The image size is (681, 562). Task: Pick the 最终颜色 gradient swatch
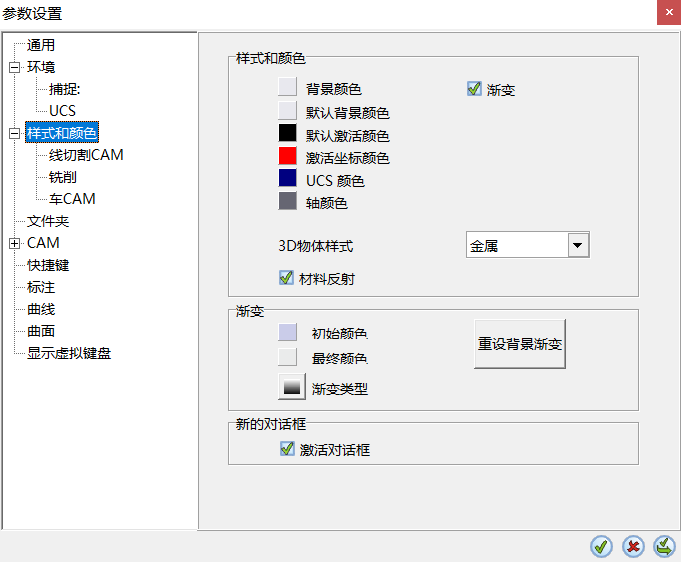tap(288, 357)
